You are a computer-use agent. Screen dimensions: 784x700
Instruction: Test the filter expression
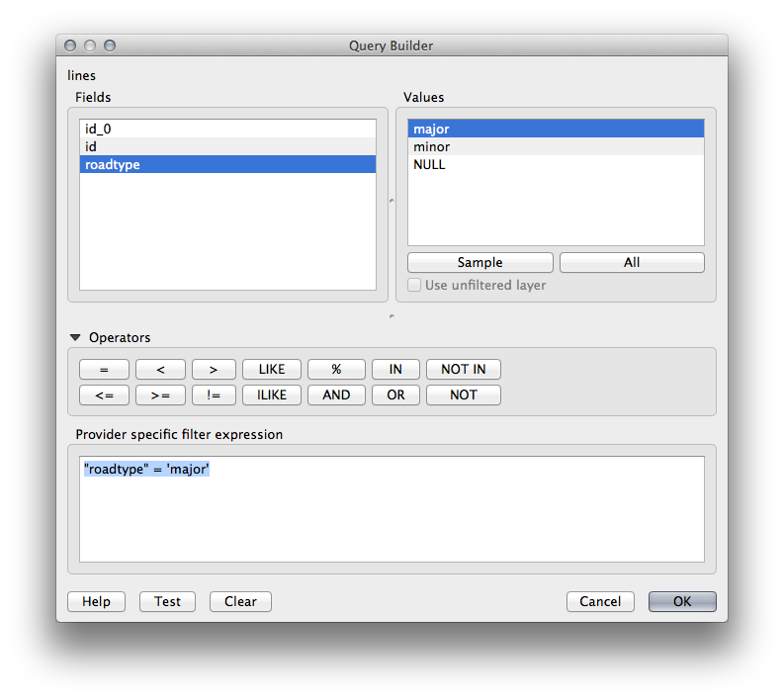167,602
